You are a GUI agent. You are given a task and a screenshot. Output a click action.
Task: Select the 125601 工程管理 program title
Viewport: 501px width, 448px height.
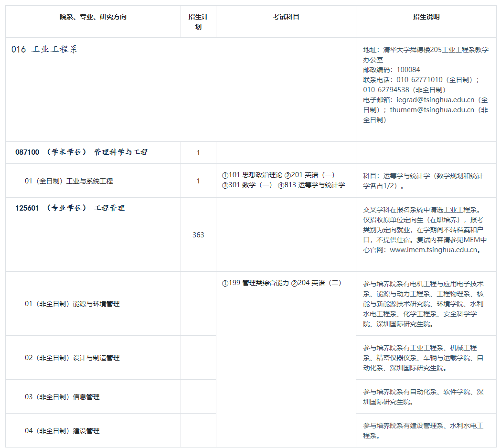click(x=70, y=208)
